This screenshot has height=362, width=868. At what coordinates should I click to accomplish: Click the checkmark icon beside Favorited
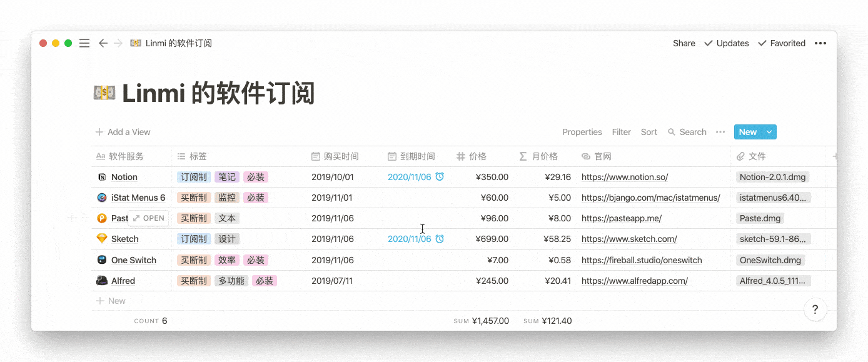pyautogui.click(x=762, y=43)
